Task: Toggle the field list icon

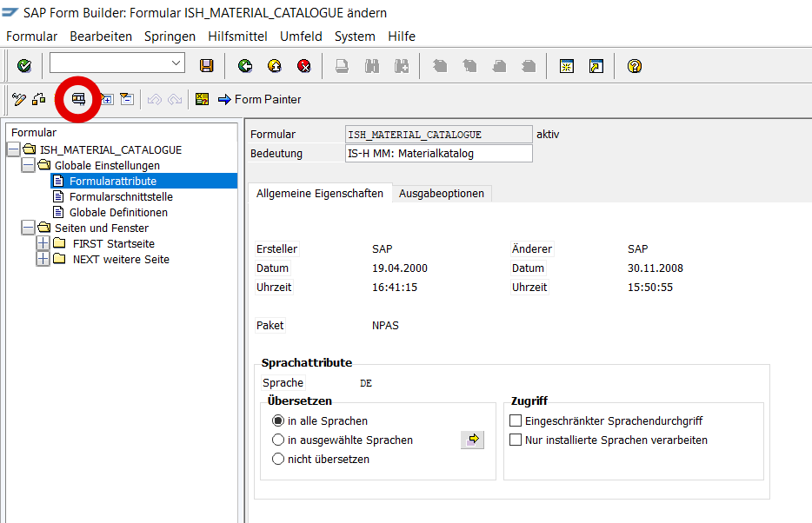Action: 202,99
